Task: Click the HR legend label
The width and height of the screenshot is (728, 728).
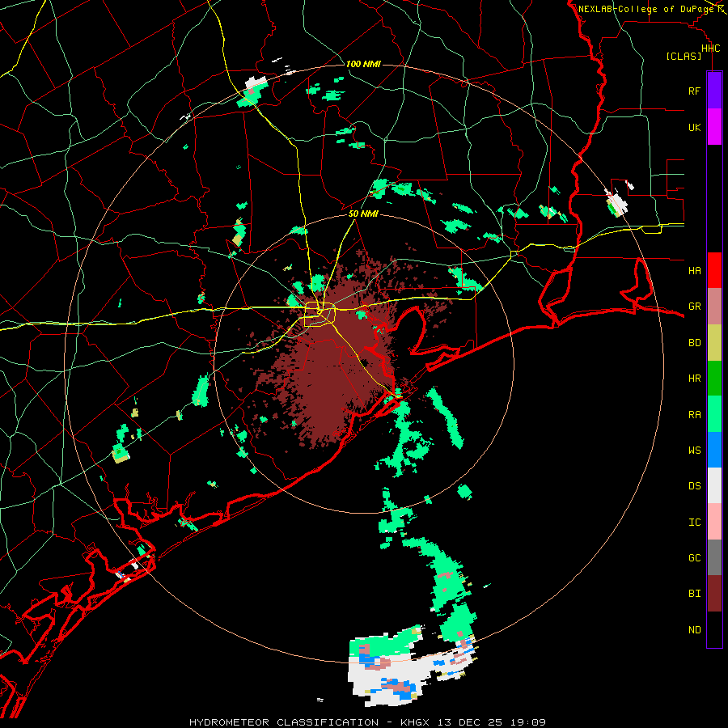Action: click(x=694, y=379)
